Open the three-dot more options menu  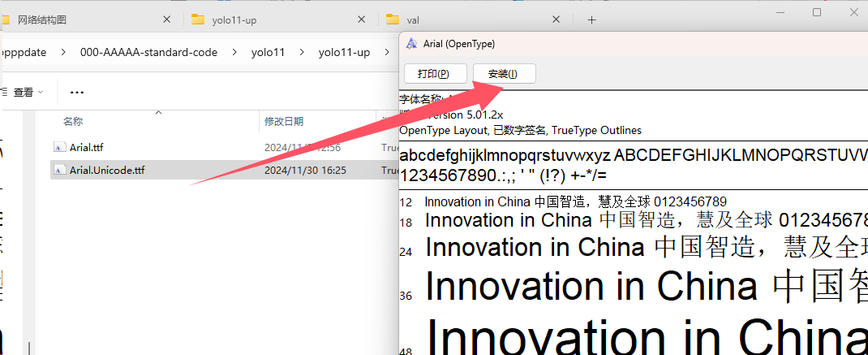coord(77,93)
